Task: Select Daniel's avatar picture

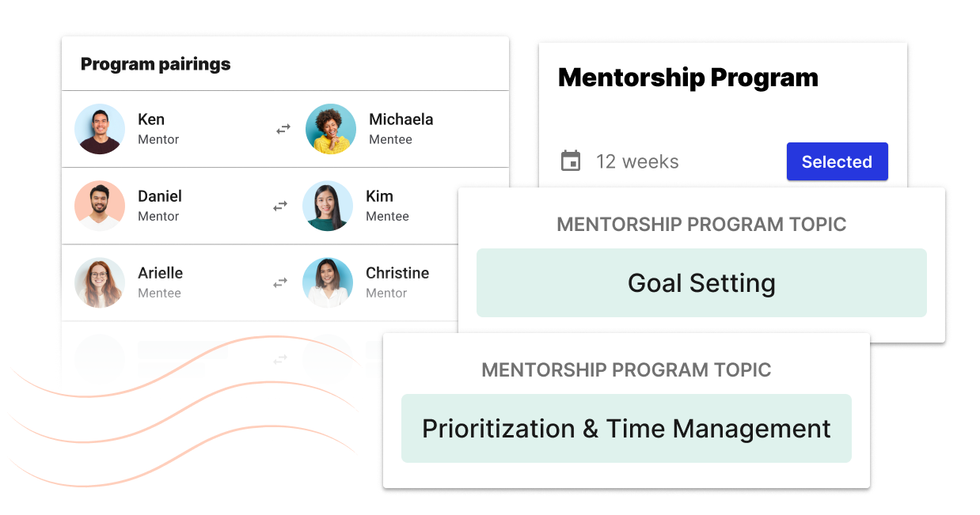Action: click(100, 206)
